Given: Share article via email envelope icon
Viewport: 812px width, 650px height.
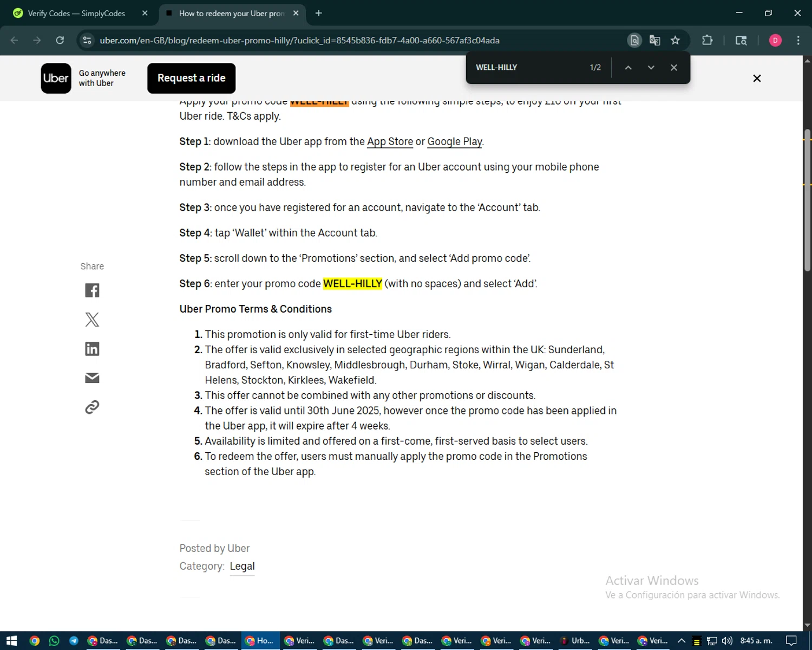Looking at the screenshot, I should click(92, 378).
